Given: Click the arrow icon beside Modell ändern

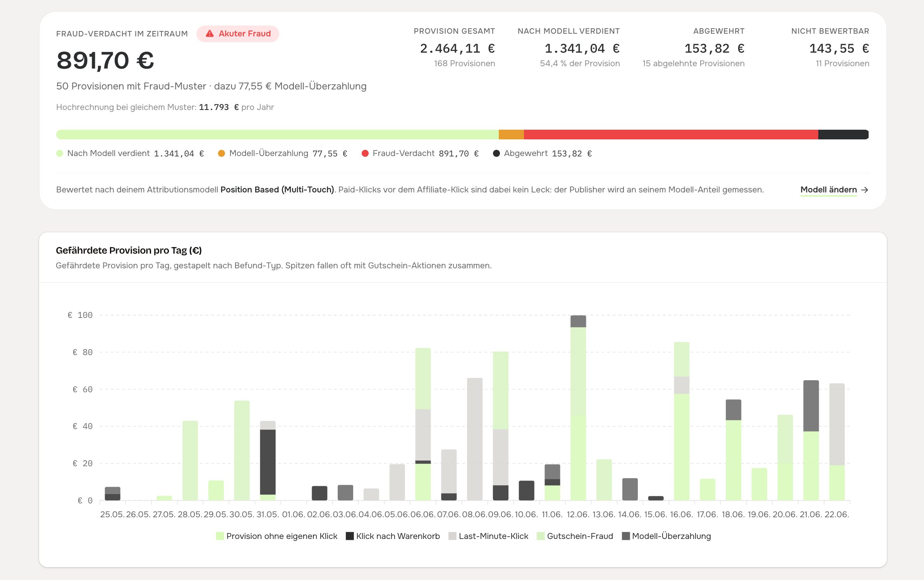Looking at the screenshot, I should pos(864,190).
